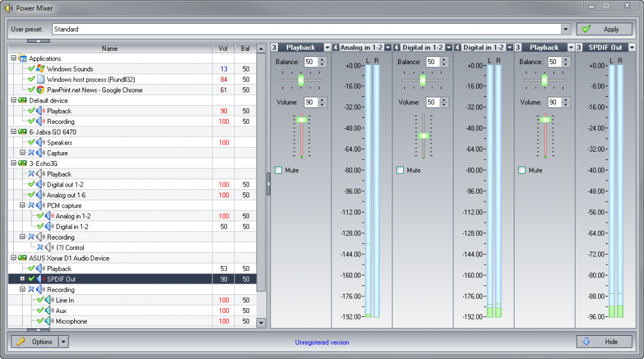Click the first Playback strip Volume value field
644x359 pixels.
point(311,102)
